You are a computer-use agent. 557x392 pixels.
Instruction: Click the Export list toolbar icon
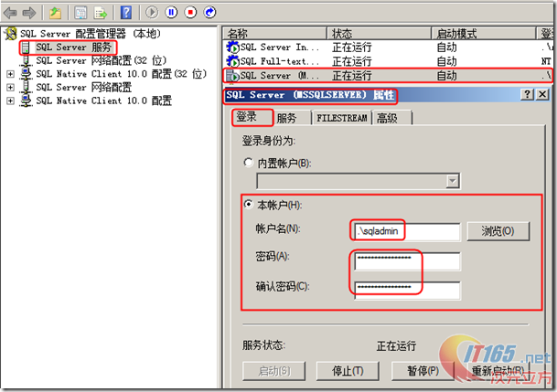click(x=101, y=13)
